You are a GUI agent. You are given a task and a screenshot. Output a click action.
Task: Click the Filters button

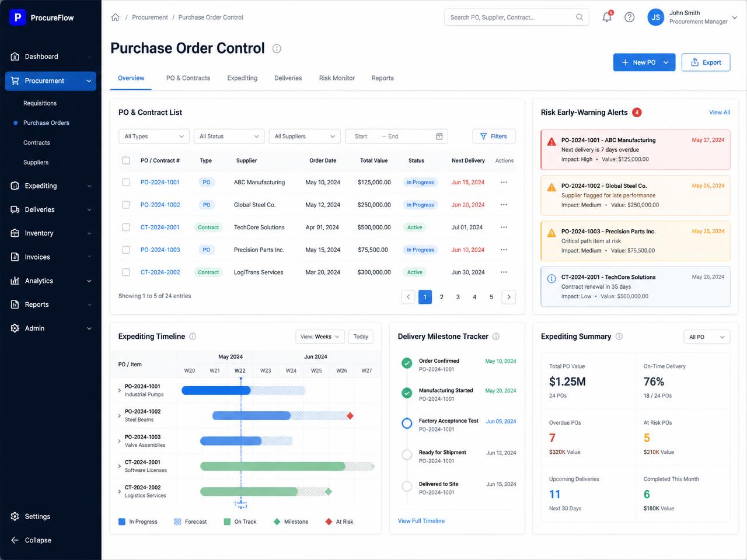(x=494, y=136)
